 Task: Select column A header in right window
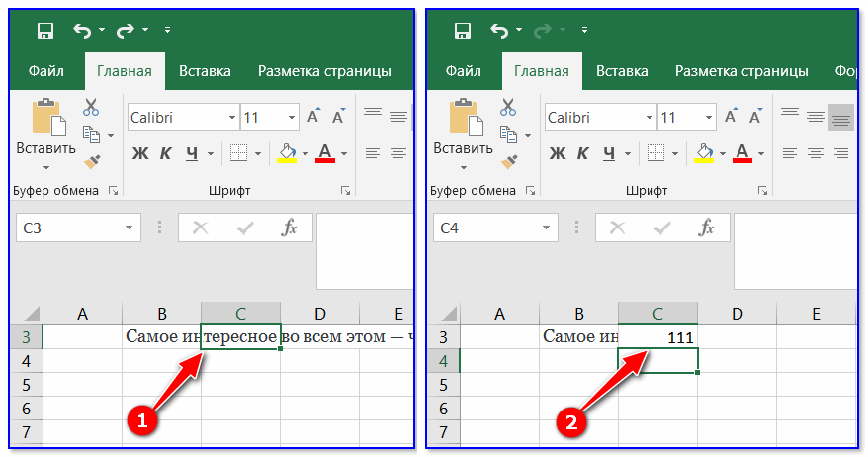pyautogui.click(x=499, y=313)
